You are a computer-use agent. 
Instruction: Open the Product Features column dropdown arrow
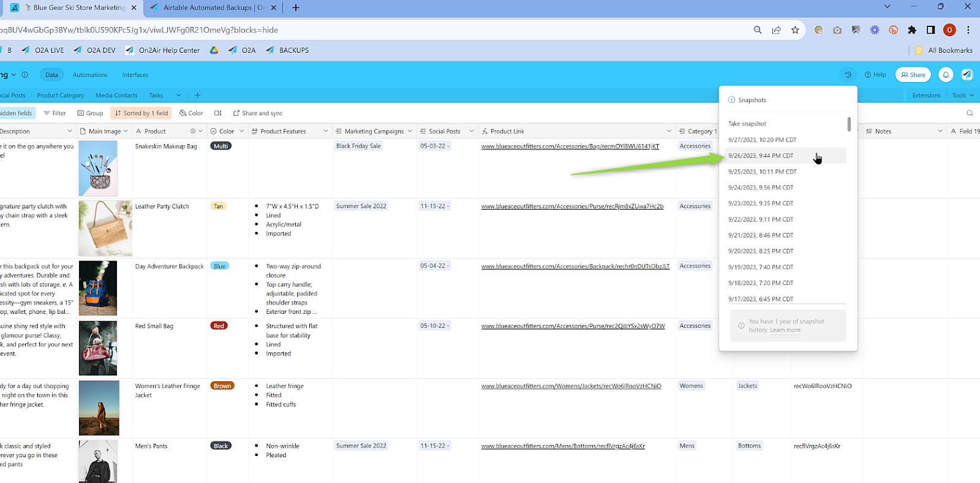pyautogui.click(x=325, y=131)
